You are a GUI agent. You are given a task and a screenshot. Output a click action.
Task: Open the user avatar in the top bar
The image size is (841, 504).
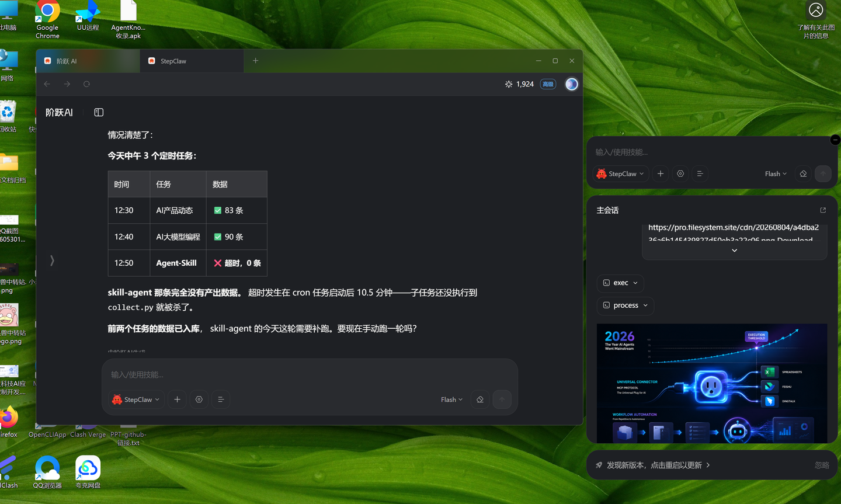point(572,84)
